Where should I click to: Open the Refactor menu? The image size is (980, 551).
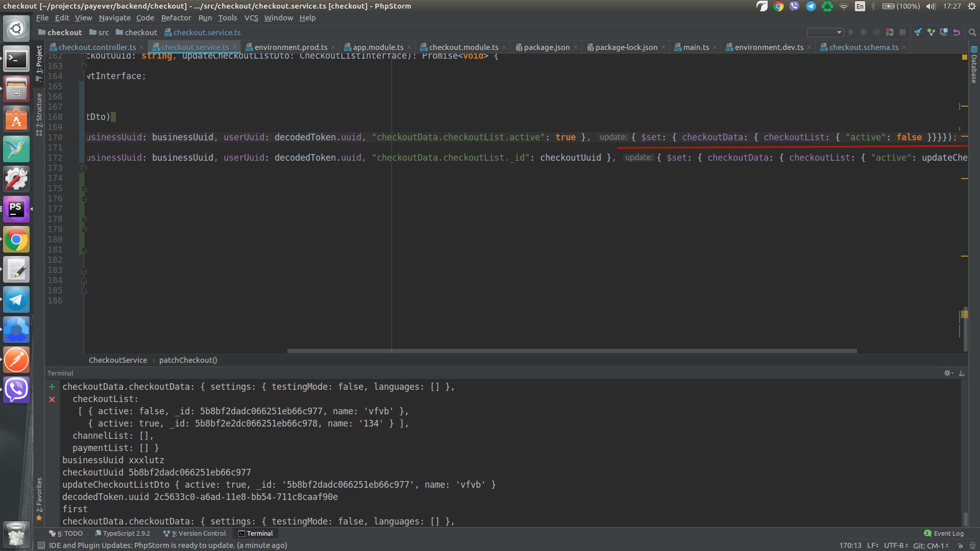(x=176, y=18)
